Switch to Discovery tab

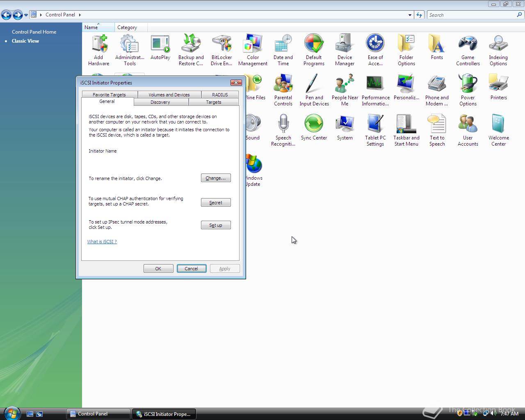[160, 102]
